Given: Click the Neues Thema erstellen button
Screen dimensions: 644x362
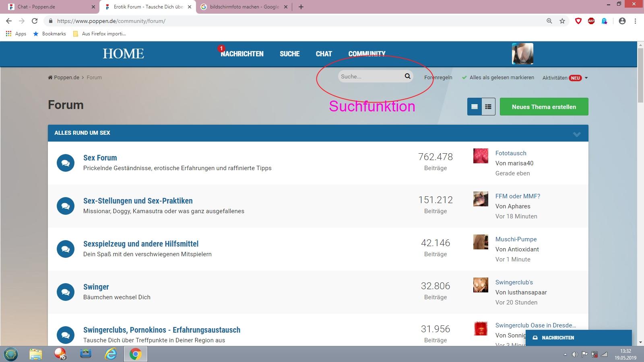Looking at the screenshot, I should tap(544, 107).
